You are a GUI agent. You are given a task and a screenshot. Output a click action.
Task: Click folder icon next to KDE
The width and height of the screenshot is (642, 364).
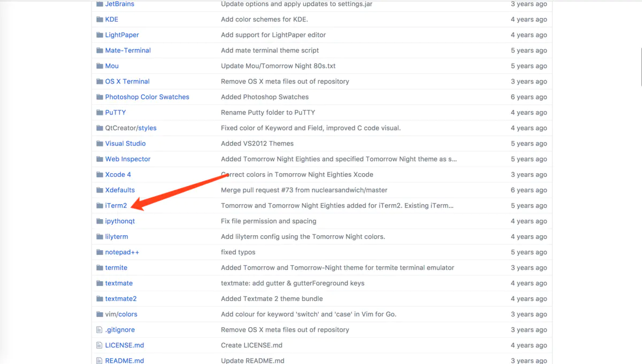coord(100,19)
